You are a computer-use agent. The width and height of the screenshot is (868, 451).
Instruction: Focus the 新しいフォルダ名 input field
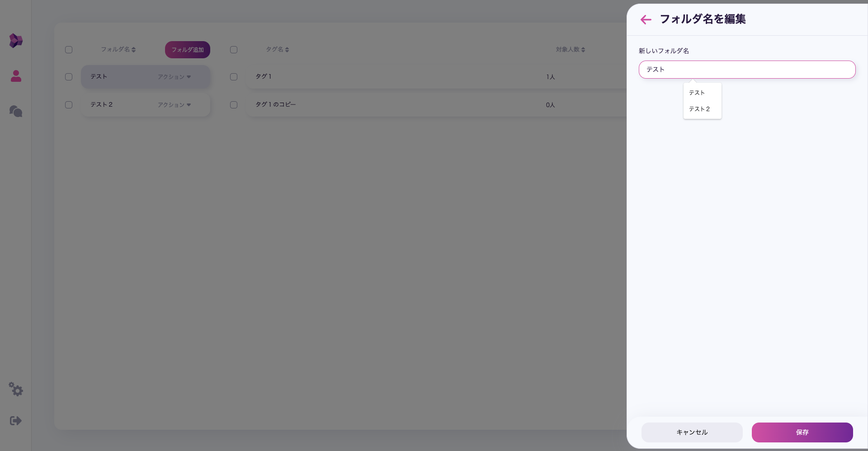(x=747, y=70)
